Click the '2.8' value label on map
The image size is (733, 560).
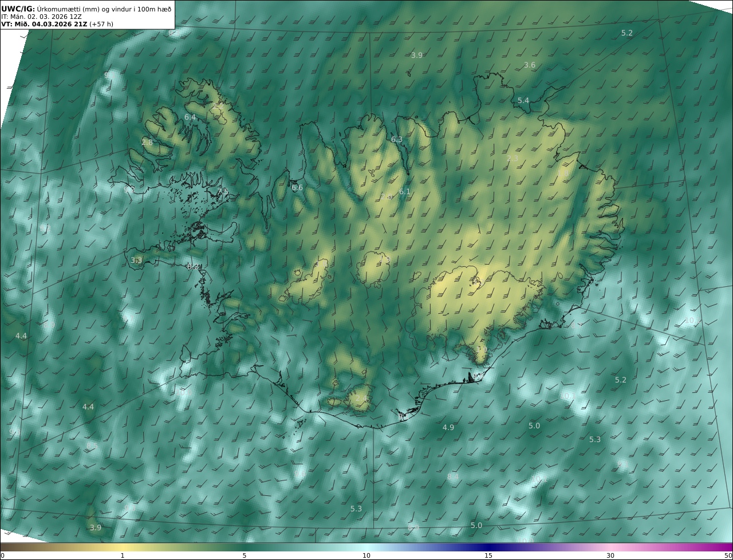tap(147, 142)
